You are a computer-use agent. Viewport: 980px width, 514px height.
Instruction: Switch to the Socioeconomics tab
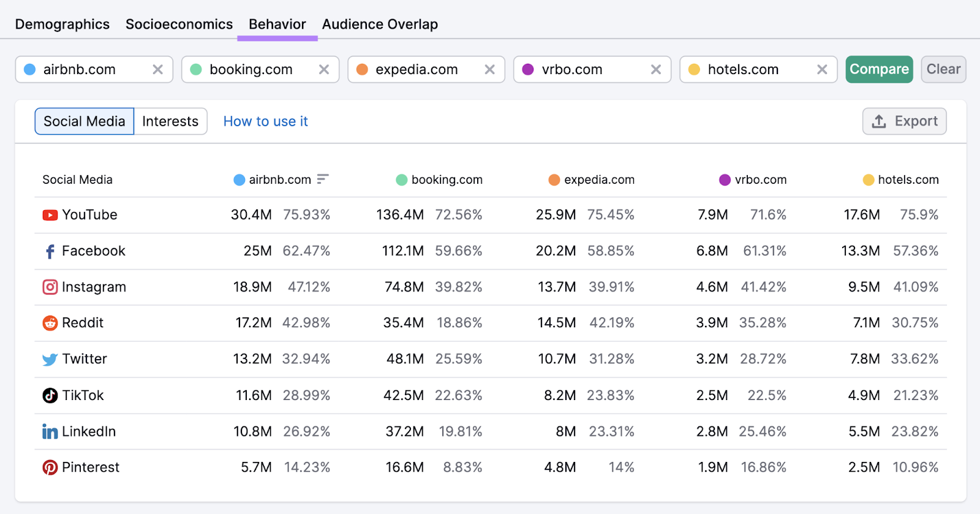click(x=179, y=25)
